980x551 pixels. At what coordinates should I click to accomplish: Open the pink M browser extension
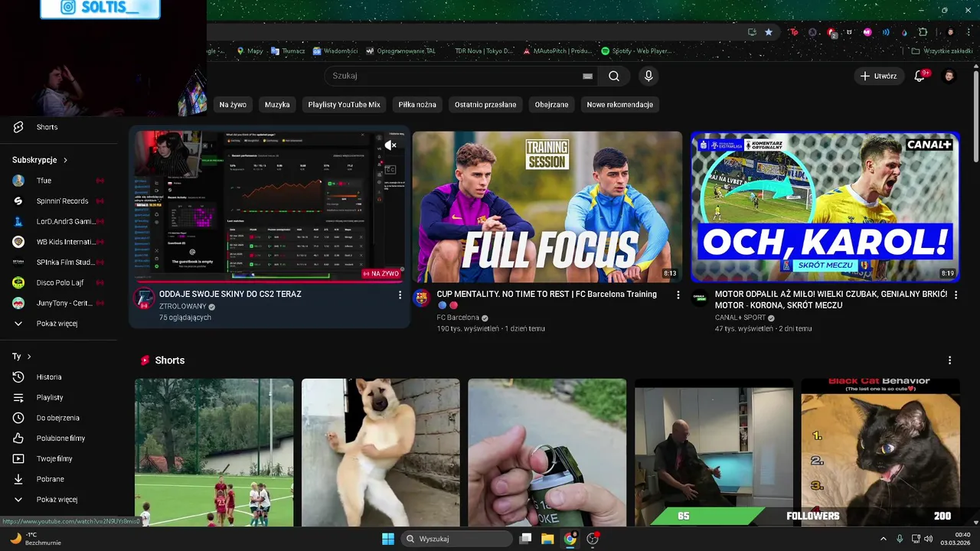pyautogui.click(x=867, y=32)
